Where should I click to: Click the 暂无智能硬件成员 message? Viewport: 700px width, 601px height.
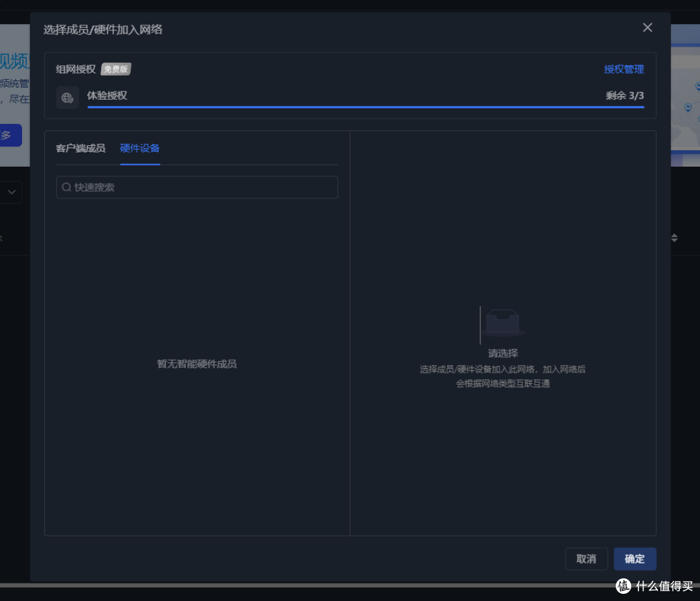coord(197,364)
